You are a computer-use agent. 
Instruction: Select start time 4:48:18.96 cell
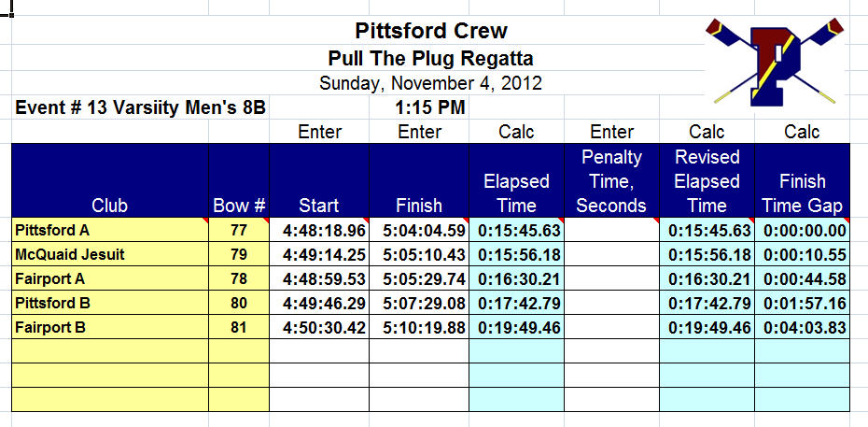point(319,229)
